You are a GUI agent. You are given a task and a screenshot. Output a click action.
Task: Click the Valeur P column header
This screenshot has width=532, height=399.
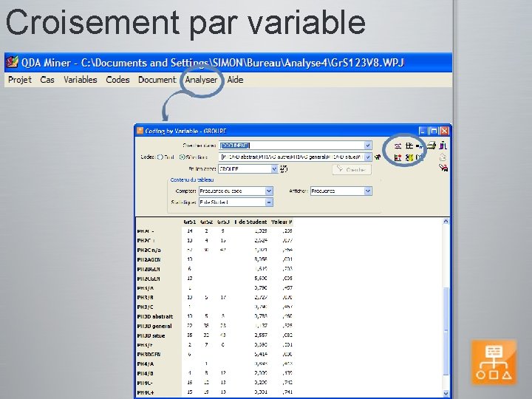point(282,222)
